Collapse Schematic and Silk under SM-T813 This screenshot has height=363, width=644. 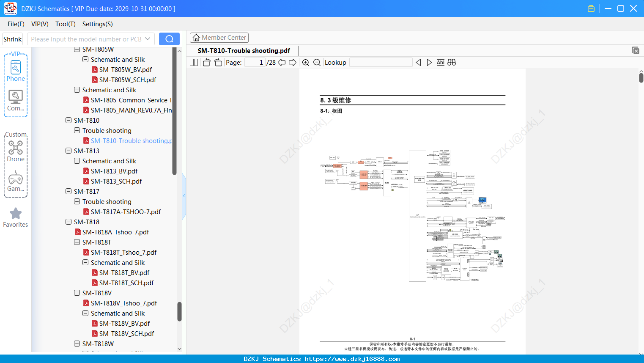[x=77, y=161]
